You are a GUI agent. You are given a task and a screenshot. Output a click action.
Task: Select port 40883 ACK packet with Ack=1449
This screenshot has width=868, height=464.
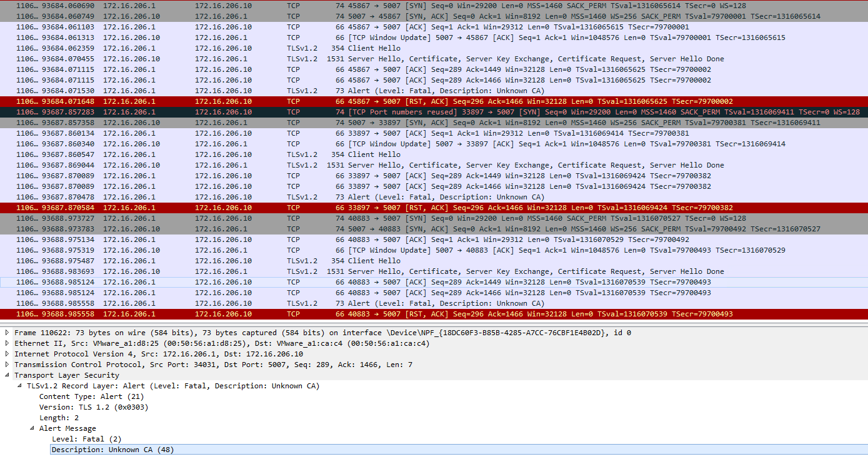(434, 282)
